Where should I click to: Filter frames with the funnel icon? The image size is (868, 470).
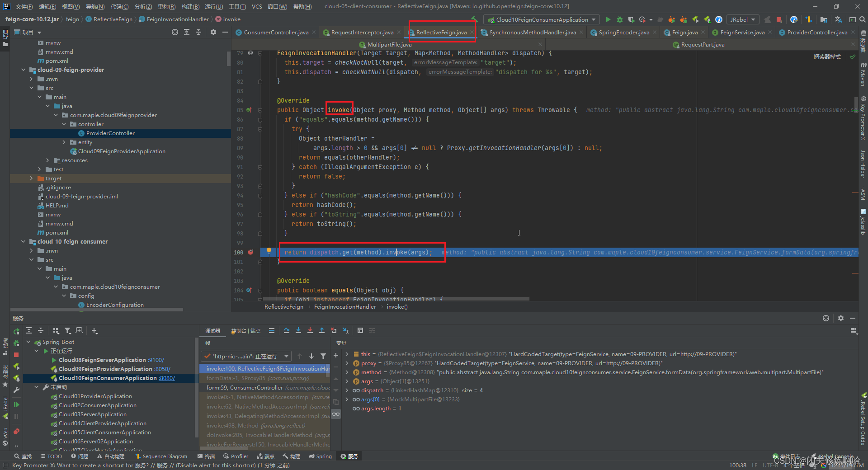tap(323, 356)
